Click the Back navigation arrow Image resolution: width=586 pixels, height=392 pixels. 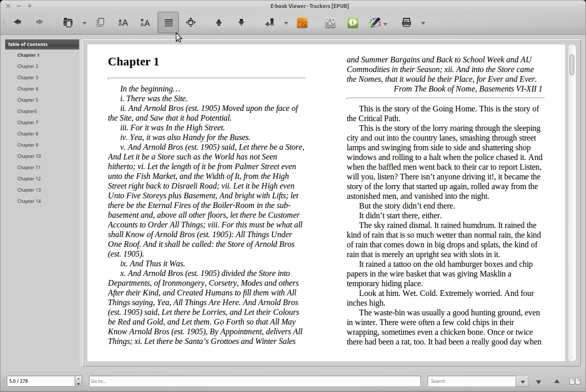pyautogui.click(x=18, y=22)
